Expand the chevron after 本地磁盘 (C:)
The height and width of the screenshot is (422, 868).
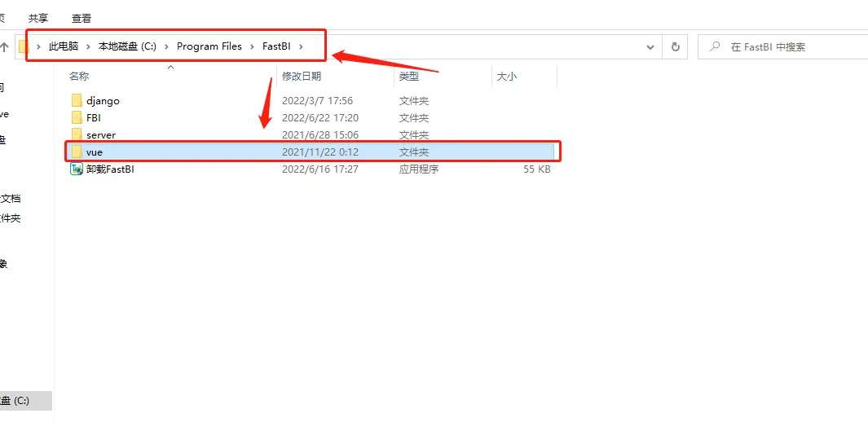point(166,47)
